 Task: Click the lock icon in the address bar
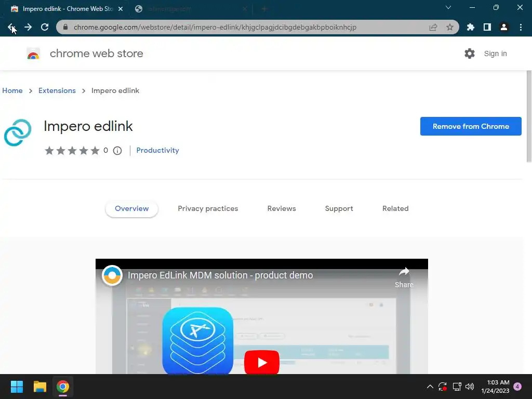coord(65,27)
